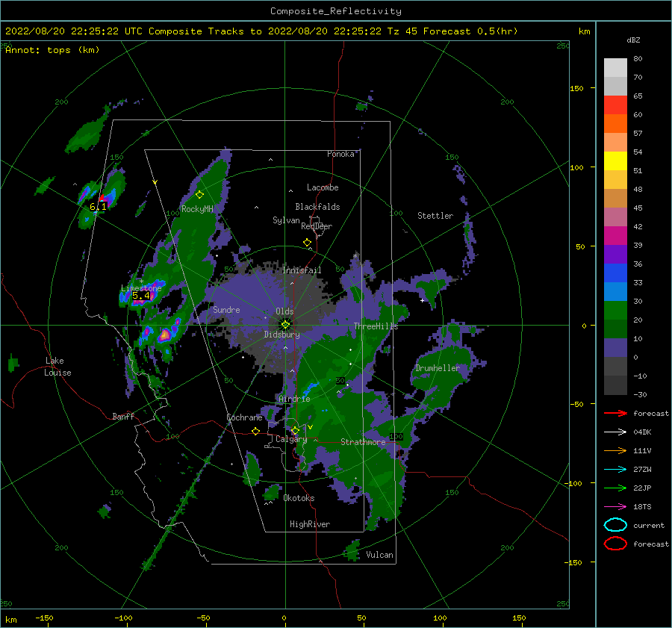
Task: Select the cyan 27ZW arrow legend entry
Action: click(615, 470)
